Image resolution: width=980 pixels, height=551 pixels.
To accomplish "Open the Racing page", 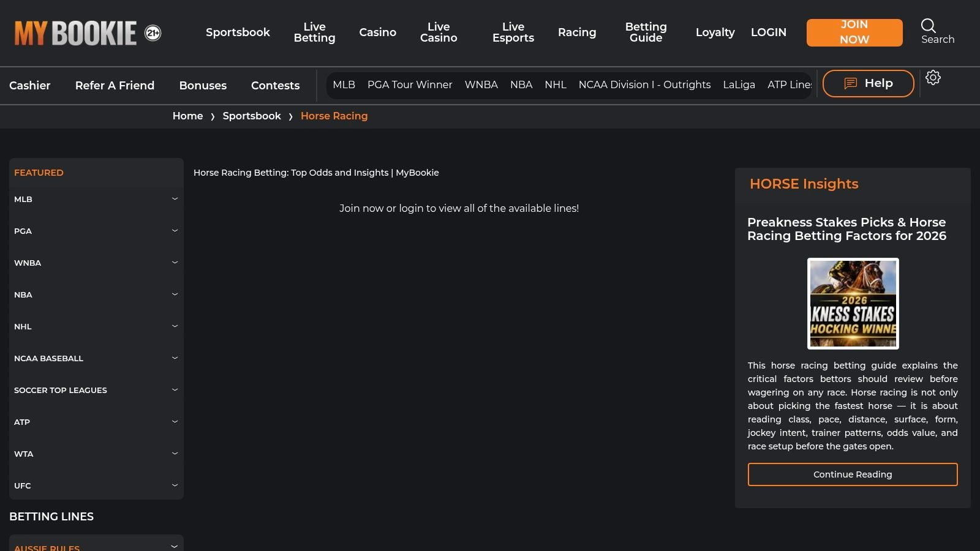I will tap(577, 32).
